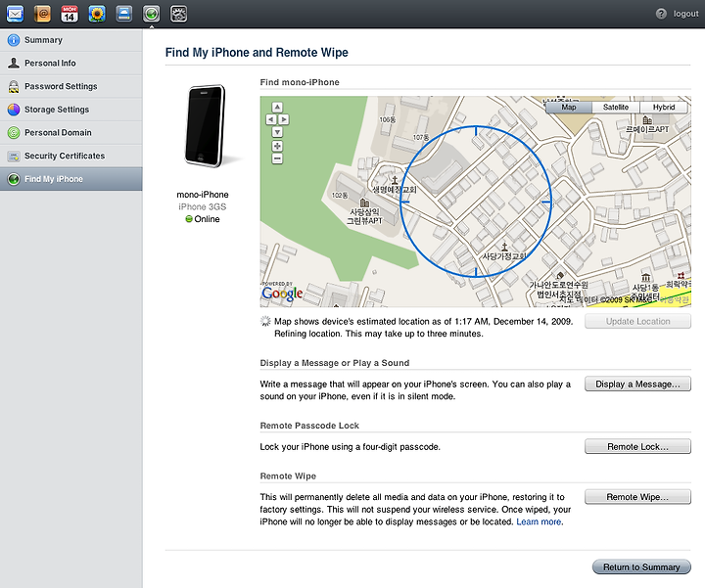
Task: Zoom in on the map
Action: tap(277, 146)
